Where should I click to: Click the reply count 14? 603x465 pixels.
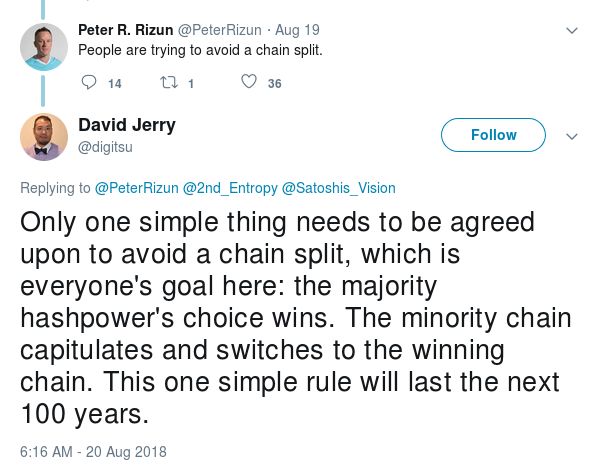pyautogui.click(x=114, y=84)
